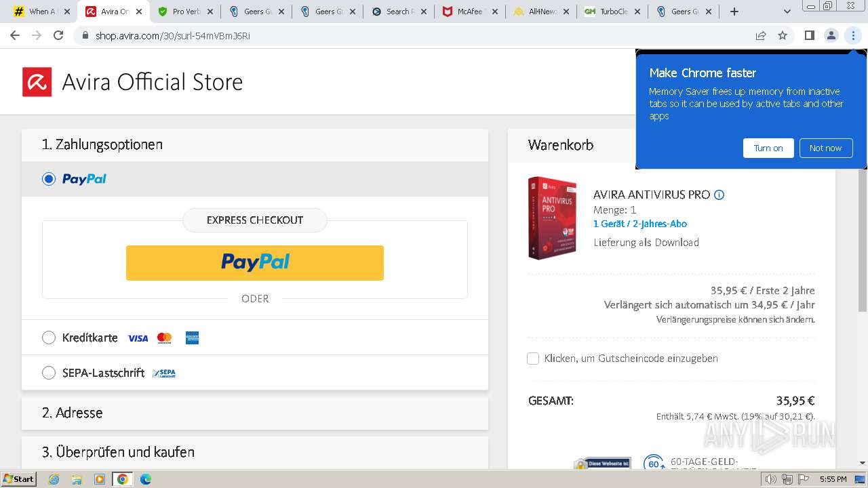The height and width of the screenshot is (488, 868).
Task: Select Kreditkarte payment option
Action: point(49,338)
